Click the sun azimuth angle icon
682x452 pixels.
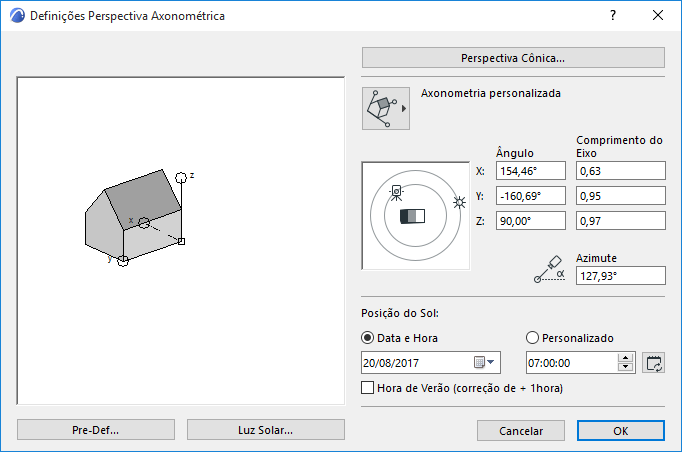[547, 269]
